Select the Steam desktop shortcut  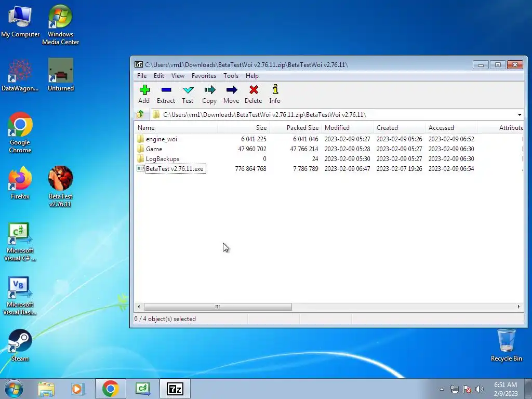point(20,345)
